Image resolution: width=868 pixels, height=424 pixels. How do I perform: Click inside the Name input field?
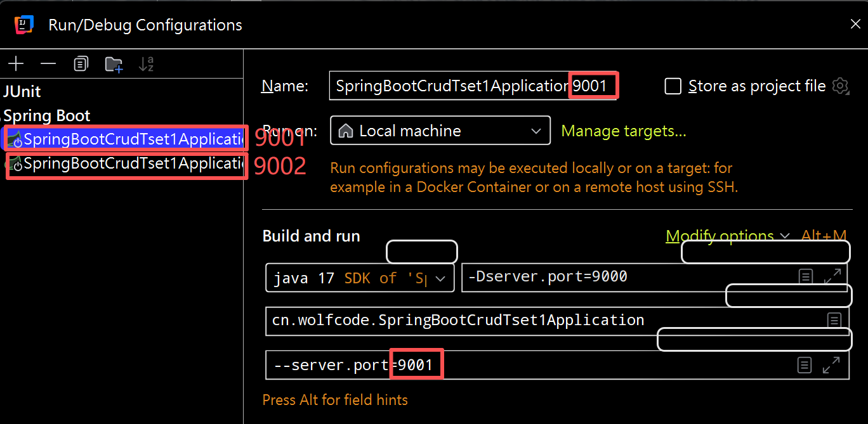coord(444,85)
